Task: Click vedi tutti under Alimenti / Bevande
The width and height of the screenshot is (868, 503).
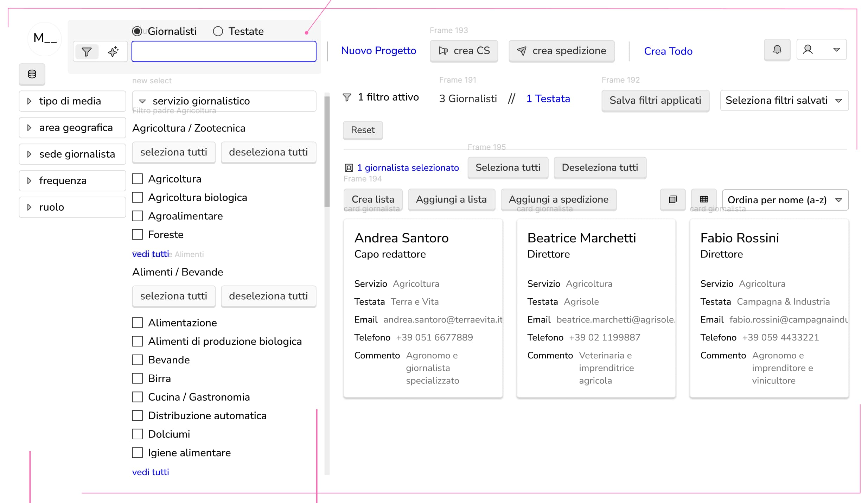Action: 151,472
